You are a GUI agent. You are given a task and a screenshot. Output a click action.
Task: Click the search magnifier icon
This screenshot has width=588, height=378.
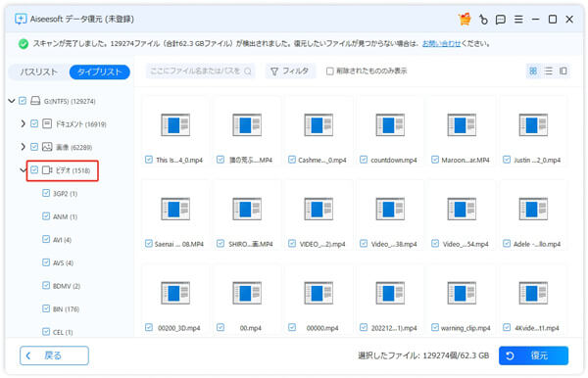[248, 71]
